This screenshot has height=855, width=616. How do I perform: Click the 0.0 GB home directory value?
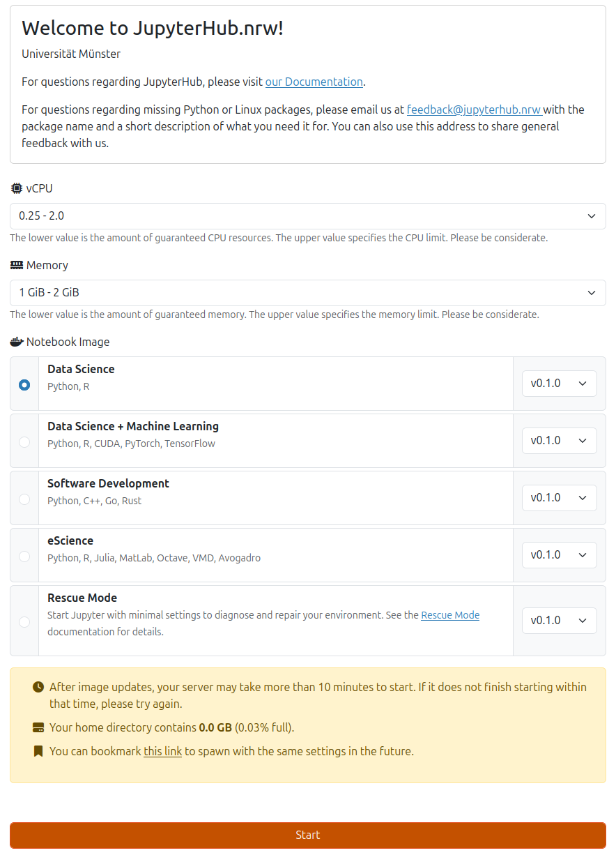click(x=215, y=727)
